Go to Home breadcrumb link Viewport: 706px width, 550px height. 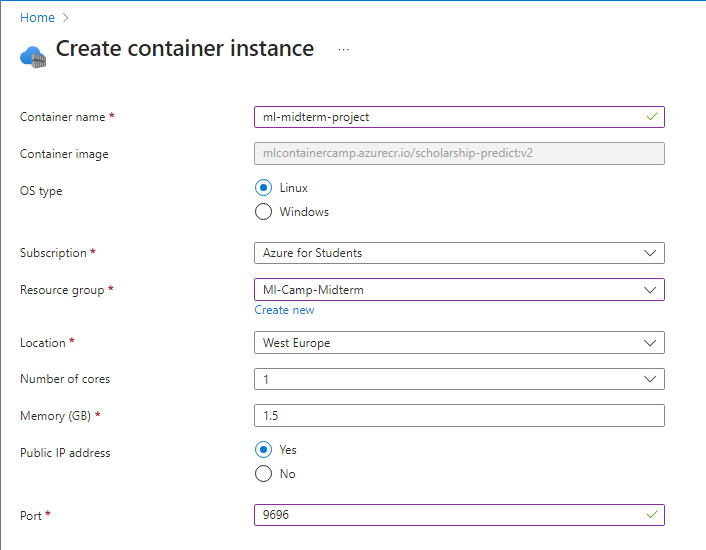37,18
